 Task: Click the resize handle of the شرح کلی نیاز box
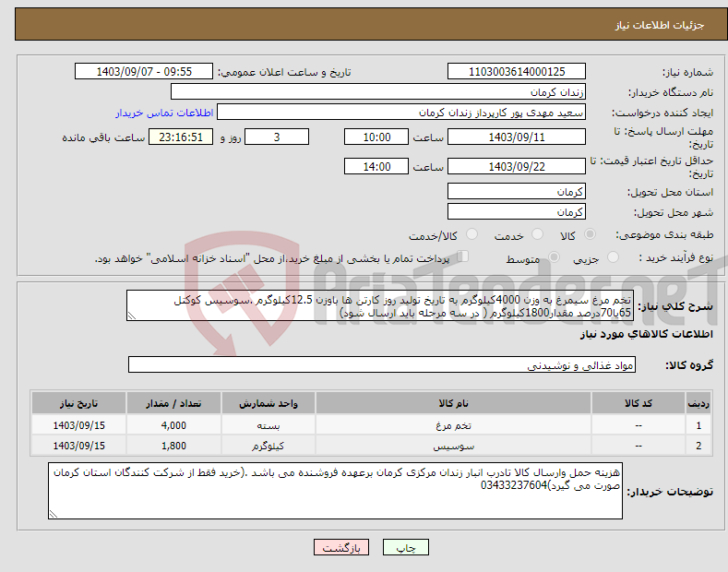pyautogui.click(x=132, y=316)
